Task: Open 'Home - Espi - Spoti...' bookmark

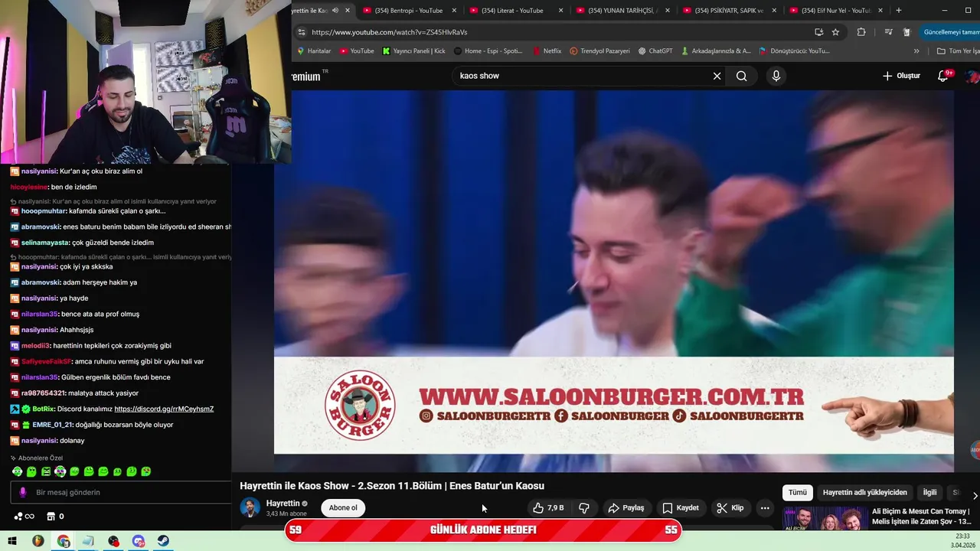Action: click(x=488, y=51)
